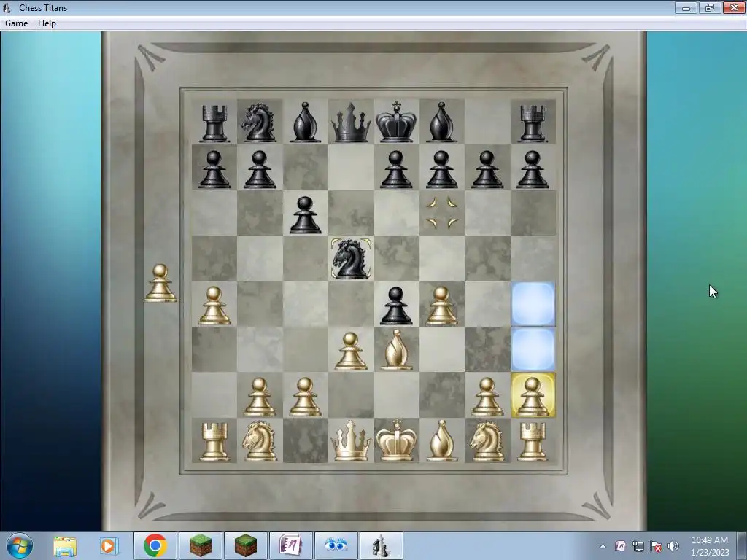This screenshot has height=560, width=747.
Task: Open the Help menu
Action: click(47, 23)
